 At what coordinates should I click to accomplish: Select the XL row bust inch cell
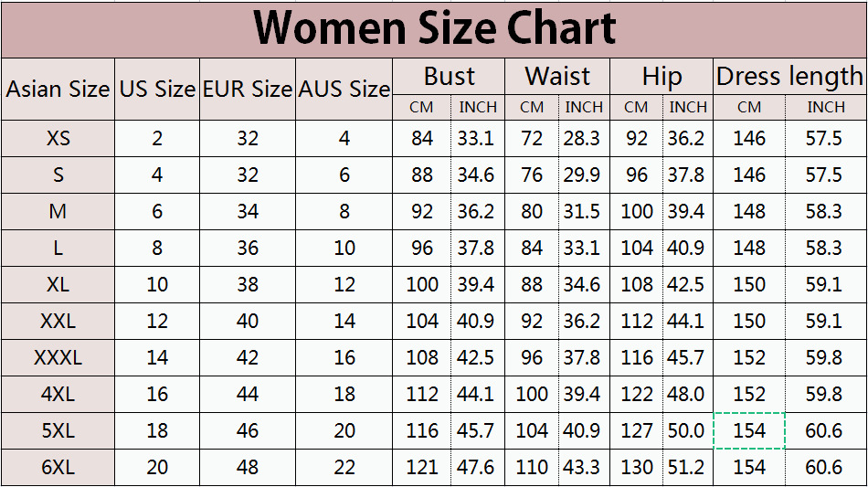click(x=476, y=284)
